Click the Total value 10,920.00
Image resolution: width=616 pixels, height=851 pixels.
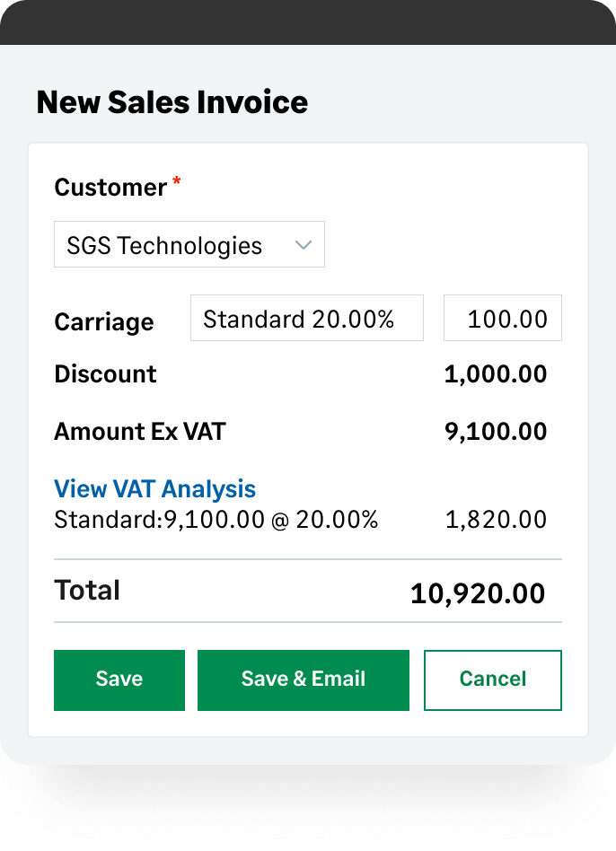click(x=476, y=592)
